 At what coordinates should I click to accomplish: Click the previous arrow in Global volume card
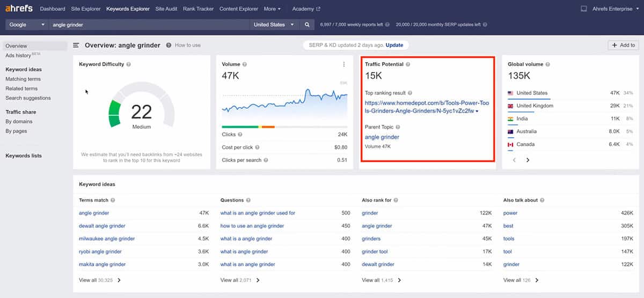[x=514, y=160]
